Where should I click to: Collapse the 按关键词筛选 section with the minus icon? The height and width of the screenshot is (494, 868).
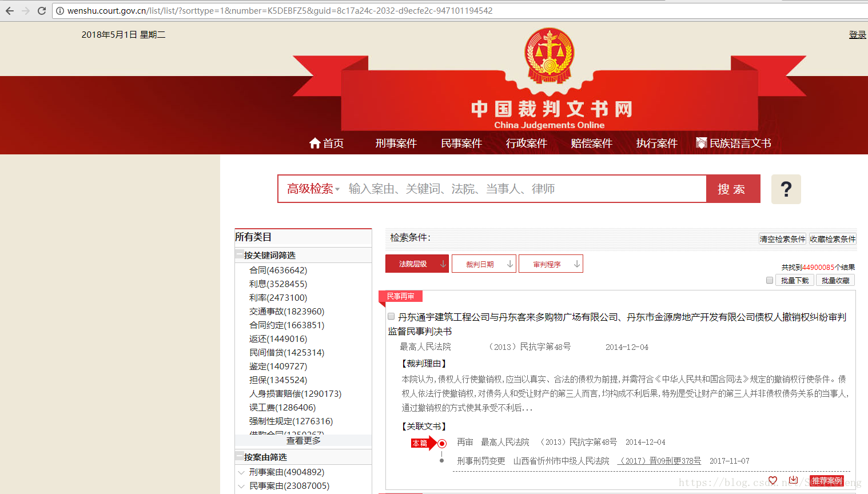[239, 255]
